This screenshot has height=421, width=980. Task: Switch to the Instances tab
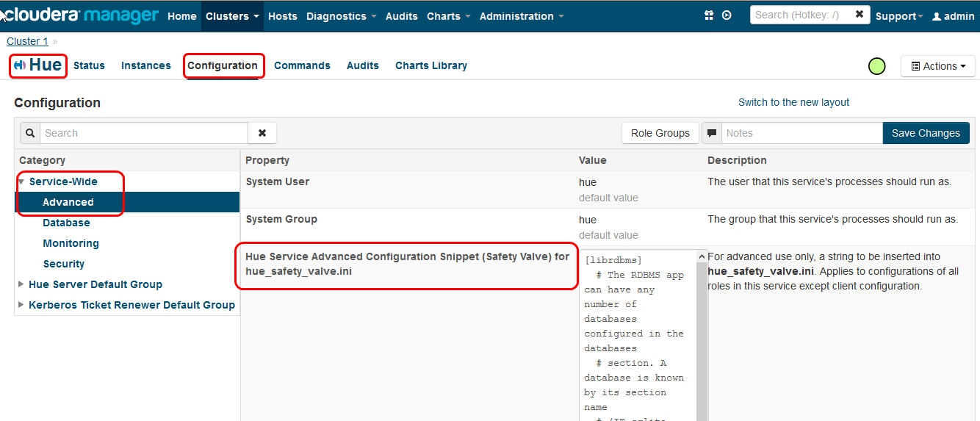coord(146,65)
